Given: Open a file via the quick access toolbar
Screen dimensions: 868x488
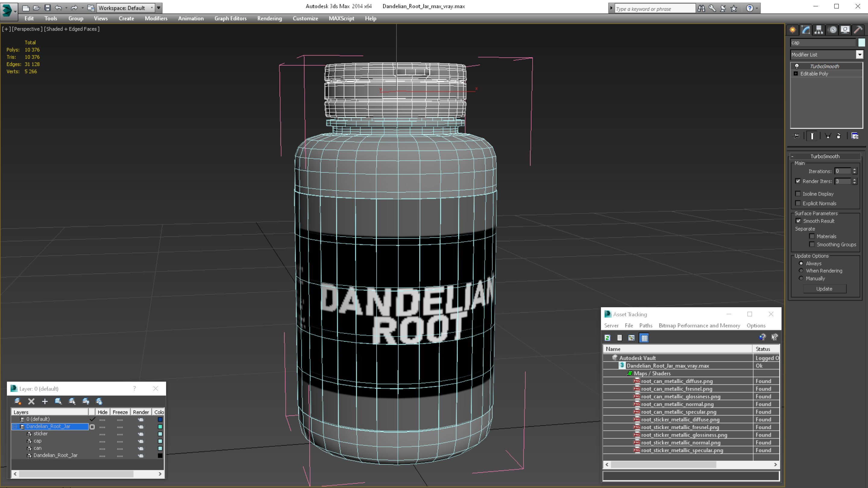Looking at the screenshot, I should pos(36,8).
